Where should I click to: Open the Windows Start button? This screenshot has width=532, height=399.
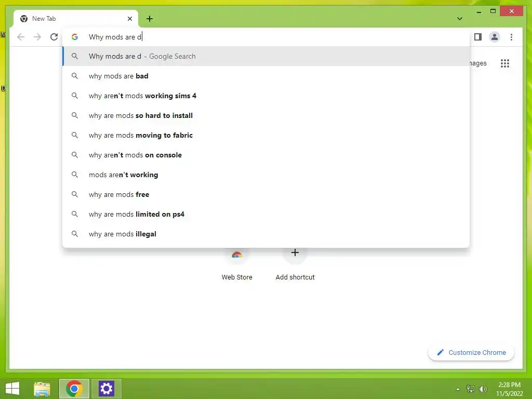pyautogui.click(x=12, y=389)
